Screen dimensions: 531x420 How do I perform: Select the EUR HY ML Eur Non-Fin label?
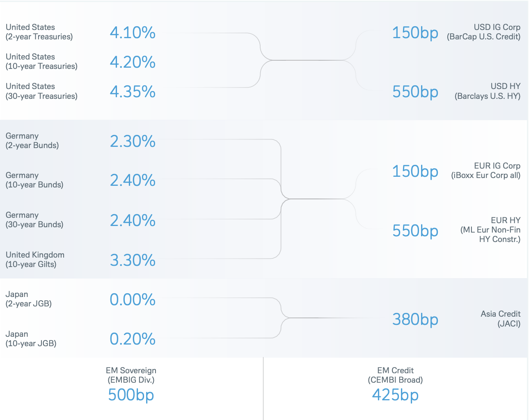[x=490, y=230]
